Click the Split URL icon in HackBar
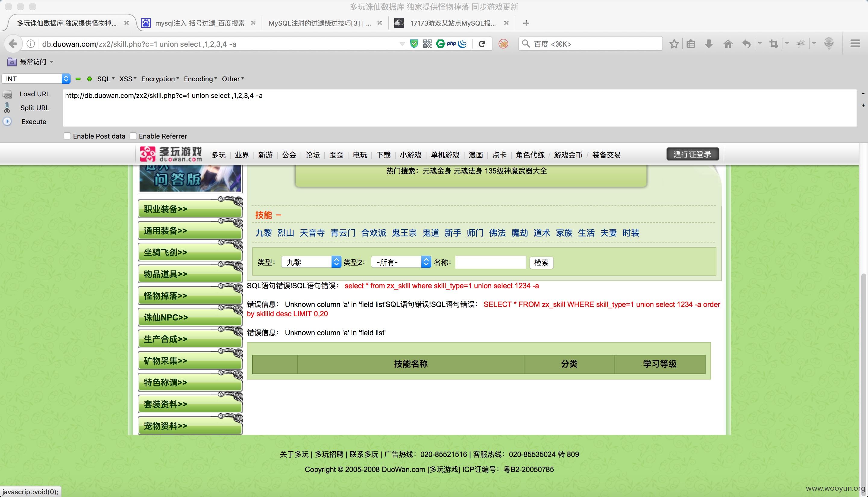 point(7,108)
